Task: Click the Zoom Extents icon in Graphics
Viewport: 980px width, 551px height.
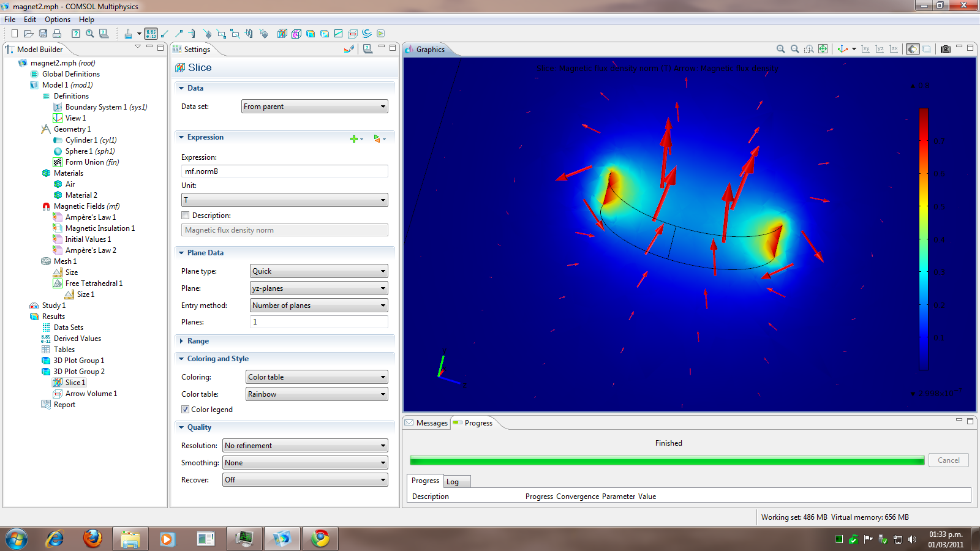Action: [x=823, y=49]
